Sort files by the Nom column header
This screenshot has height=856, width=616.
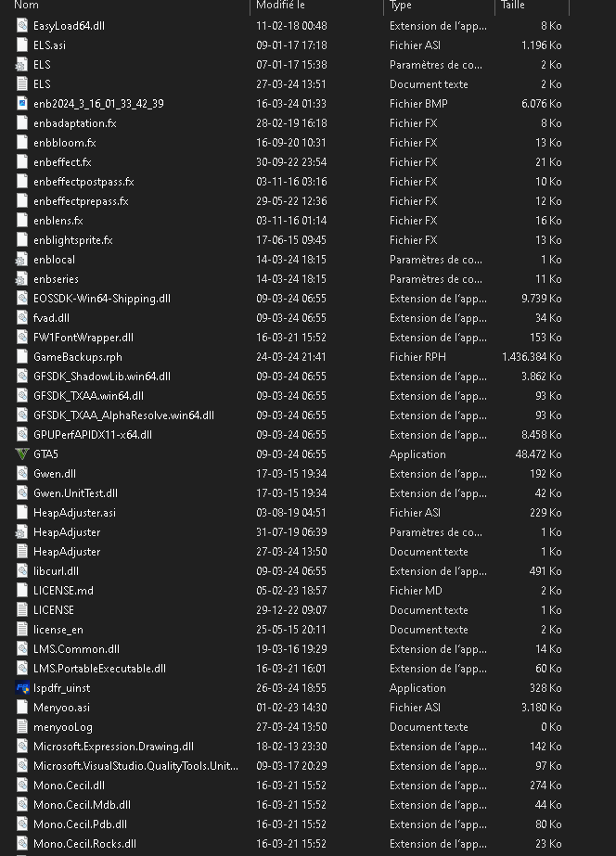pyautogui.click(x=27, y=6)
